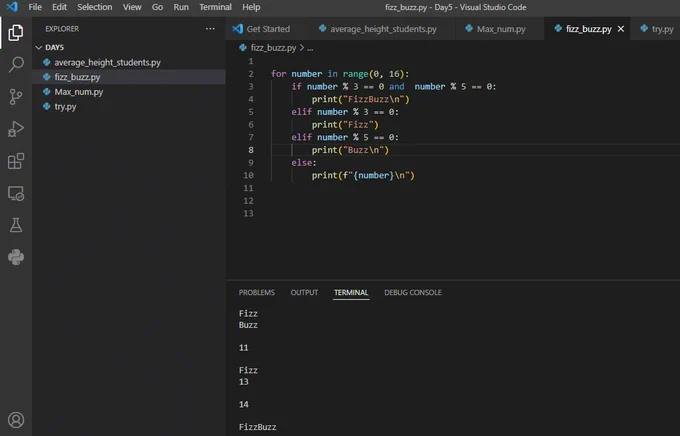Open the Search view icon
Image resolution: width=680 pixels, height=436 pixels.
pos(16,65)
